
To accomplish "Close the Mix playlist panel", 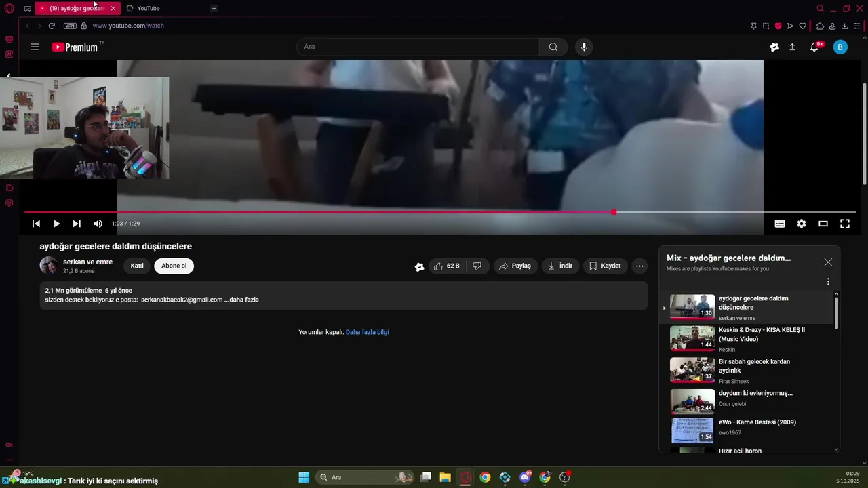I will coord(828,262).
